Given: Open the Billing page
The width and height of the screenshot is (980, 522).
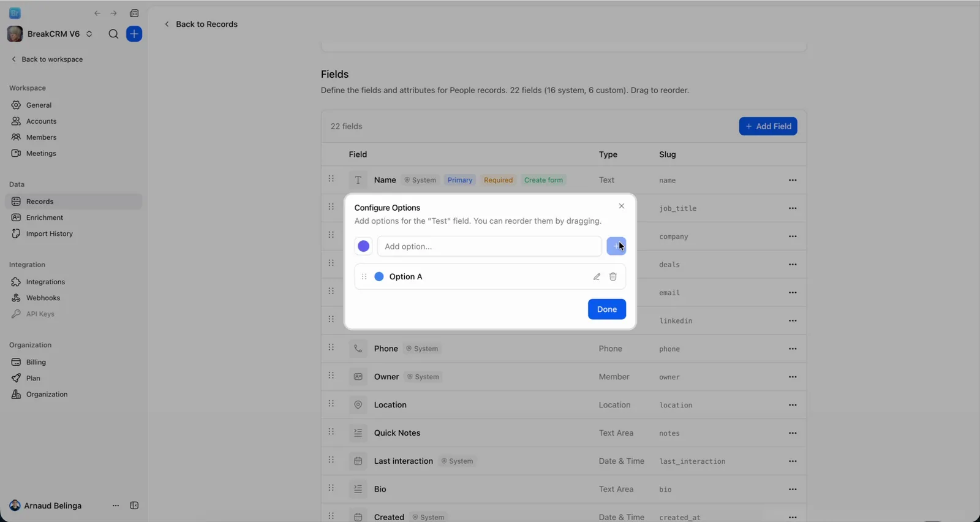Looking at the screenshot, I should click(x=73, y=362).
